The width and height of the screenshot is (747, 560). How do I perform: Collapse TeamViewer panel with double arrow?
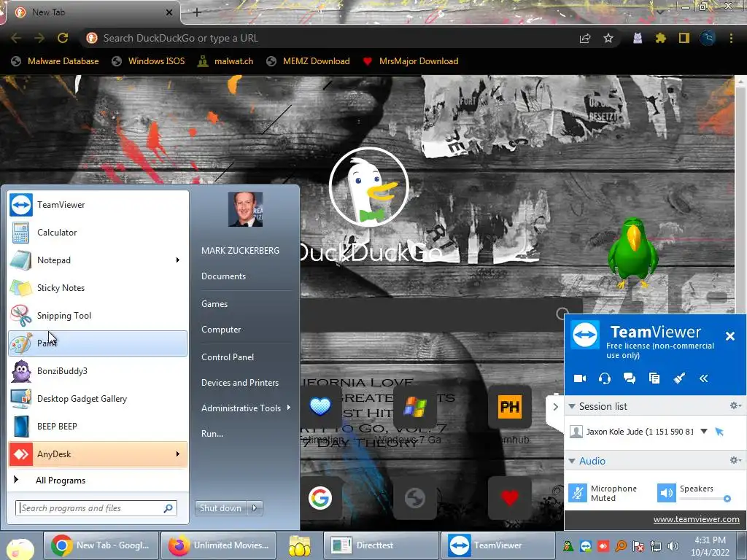704,378
